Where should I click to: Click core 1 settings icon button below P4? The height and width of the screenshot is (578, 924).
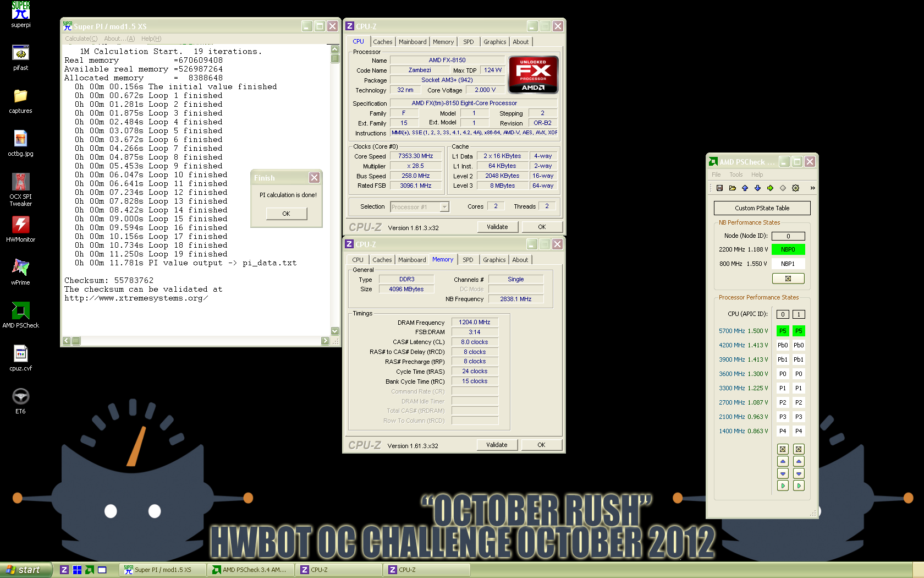tap(799, 449)
